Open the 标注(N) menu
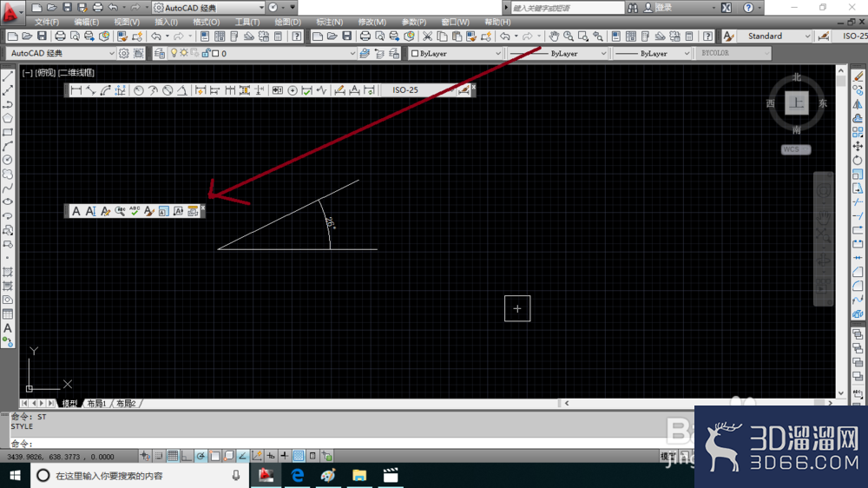 [x=329, y=23]
